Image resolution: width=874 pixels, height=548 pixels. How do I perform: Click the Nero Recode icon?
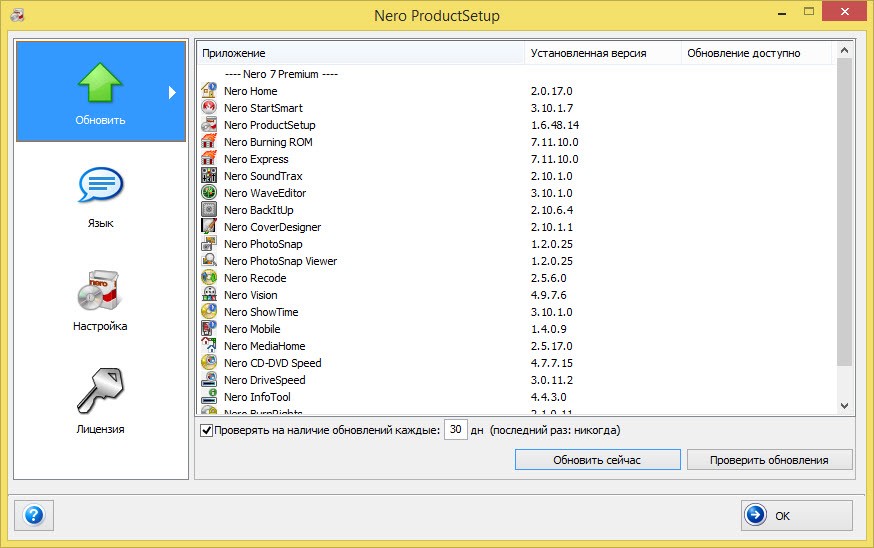click(x=209, y=278)
